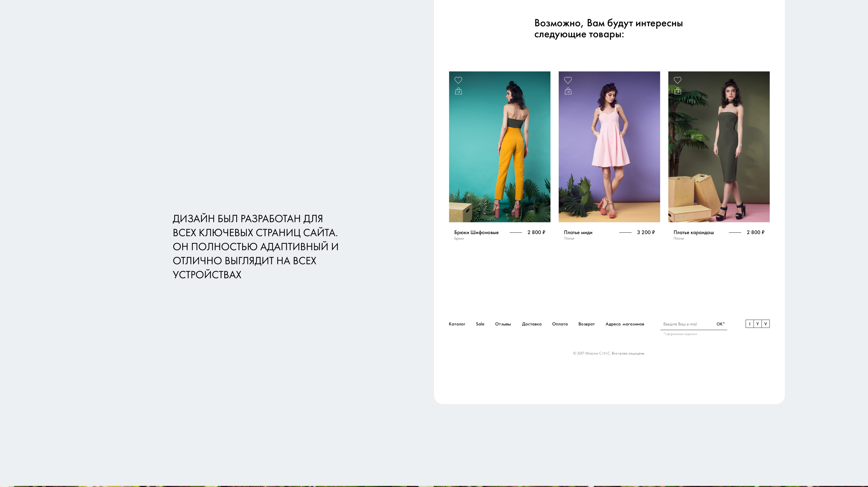Add Платье миди to favorites with heart

pos(568,80)
